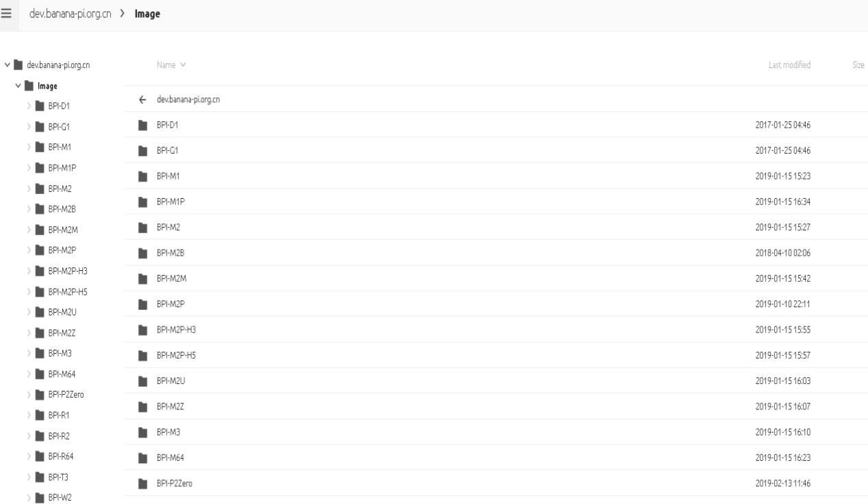This screenshot has height=504, width=868.
Task: Open the hamburger menu icon
Action: 8,14
